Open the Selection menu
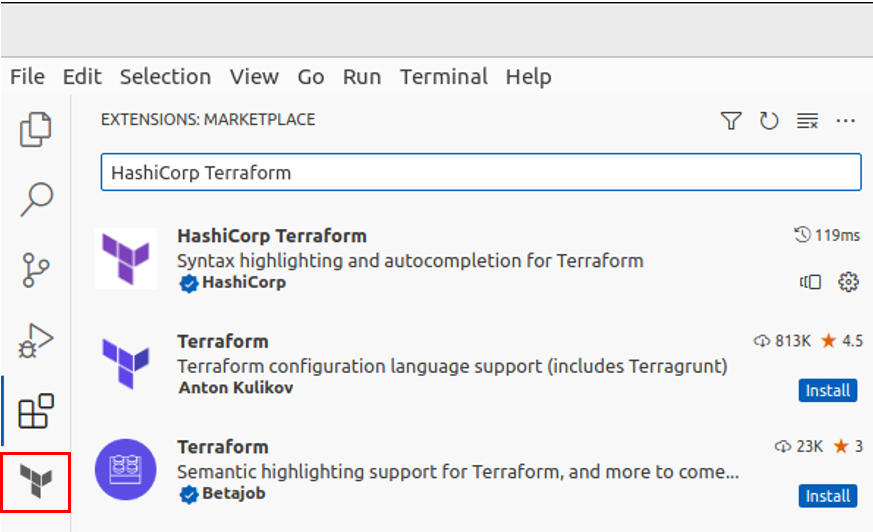This screenshot has width=873, height=532. coord(165,77)
